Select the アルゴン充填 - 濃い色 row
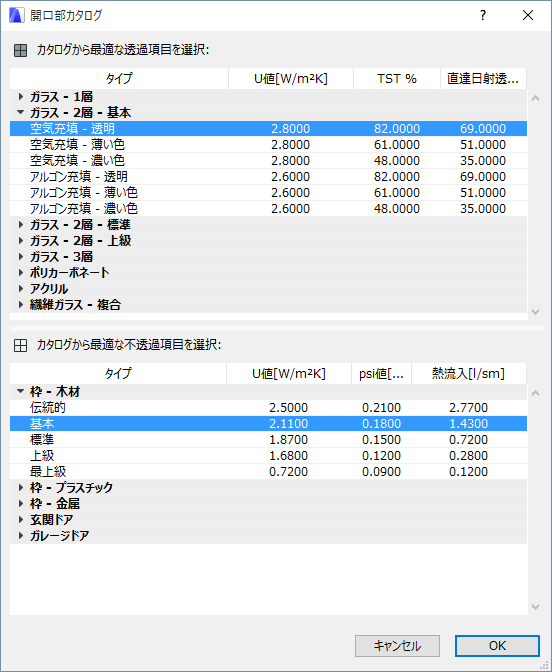This screenshot has width=552, height=672. tap(268, 209)
